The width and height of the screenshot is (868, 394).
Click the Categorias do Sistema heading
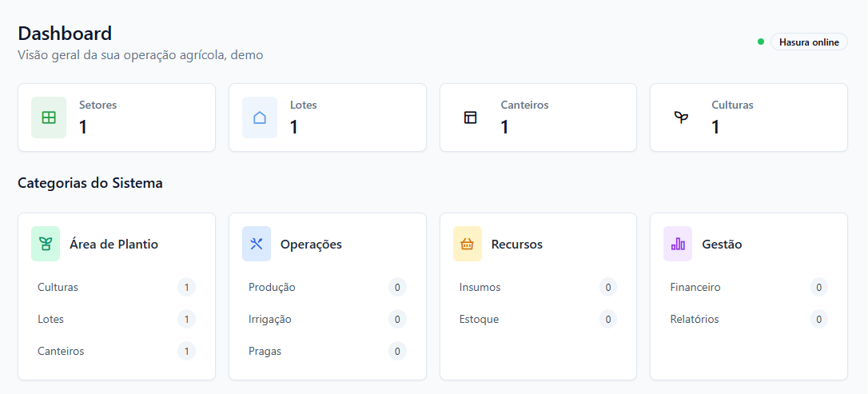click(x=90, y=183)
